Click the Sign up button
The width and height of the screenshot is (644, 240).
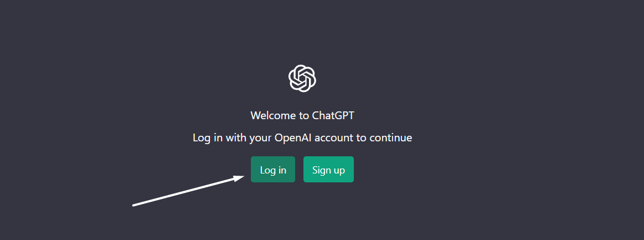pyautogui.click(x=328, y=169)
